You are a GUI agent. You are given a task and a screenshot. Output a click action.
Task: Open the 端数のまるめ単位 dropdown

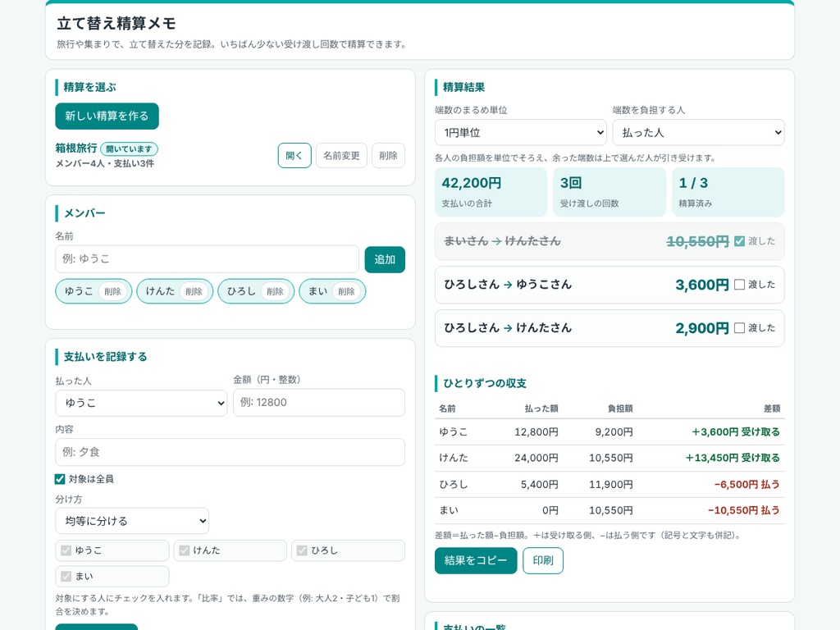(x=520, y=132)
